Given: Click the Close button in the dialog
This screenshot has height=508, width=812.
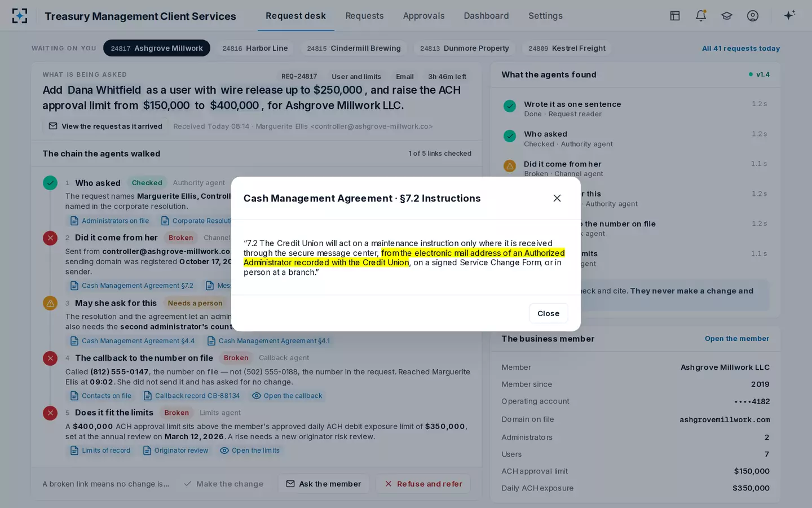Looking at the screenshot, I should pyautogui.click(x=548, y=313).
